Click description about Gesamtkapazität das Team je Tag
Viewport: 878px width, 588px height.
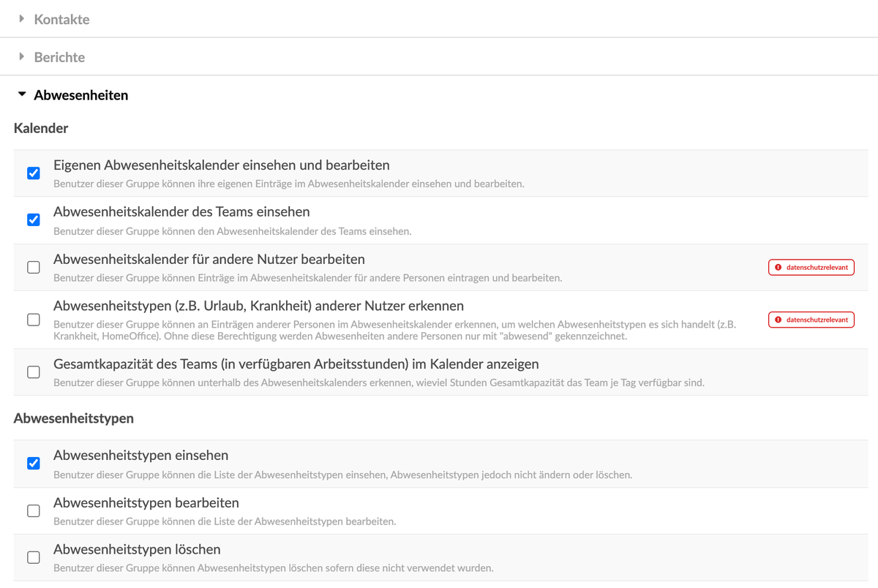click(379, 382)
